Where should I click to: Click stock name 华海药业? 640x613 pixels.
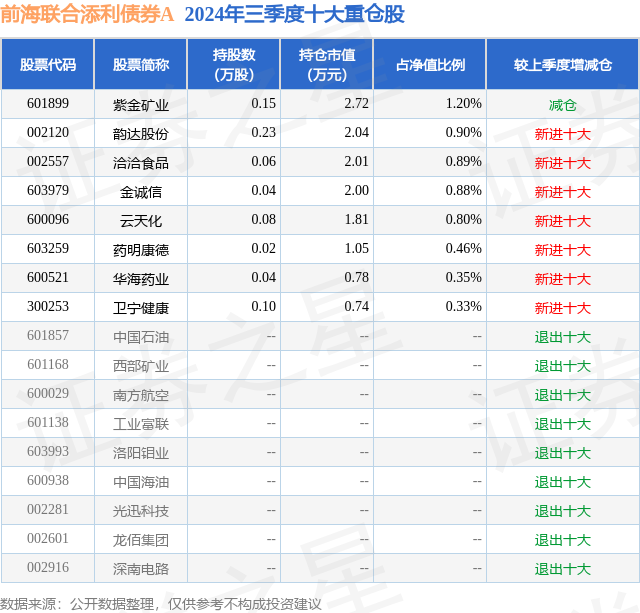141,279
